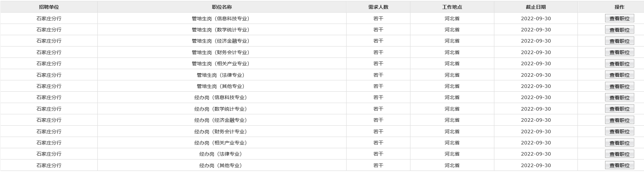Open details of 管培生岗（相关产业专业）
This screenshot has height=172, width=644.
619,63
